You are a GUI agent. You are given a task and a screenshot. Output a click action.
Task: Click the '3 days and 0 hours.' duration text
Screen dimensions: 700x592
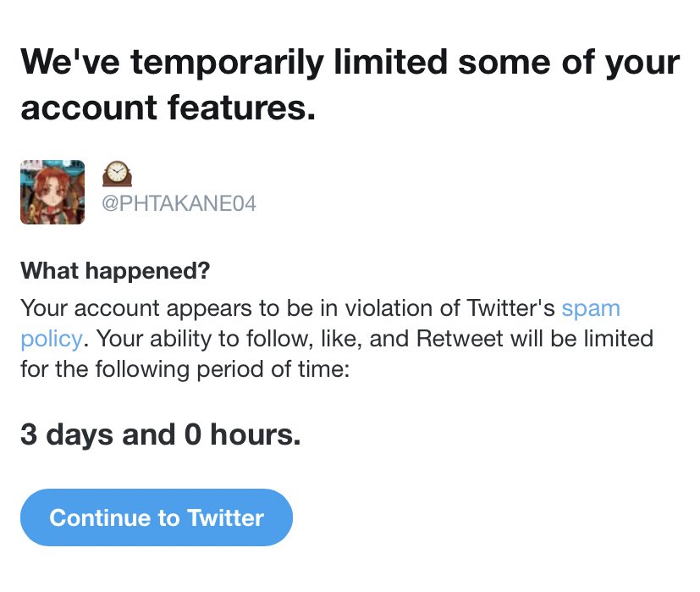tap(161, 434)
